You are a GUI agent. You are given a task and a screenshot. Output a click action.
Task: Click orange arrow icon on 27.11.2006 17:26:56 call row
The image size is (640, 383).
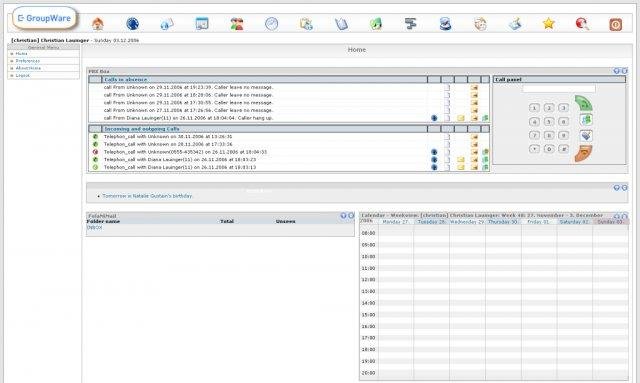pyautogui.click(x=474, y=110)
